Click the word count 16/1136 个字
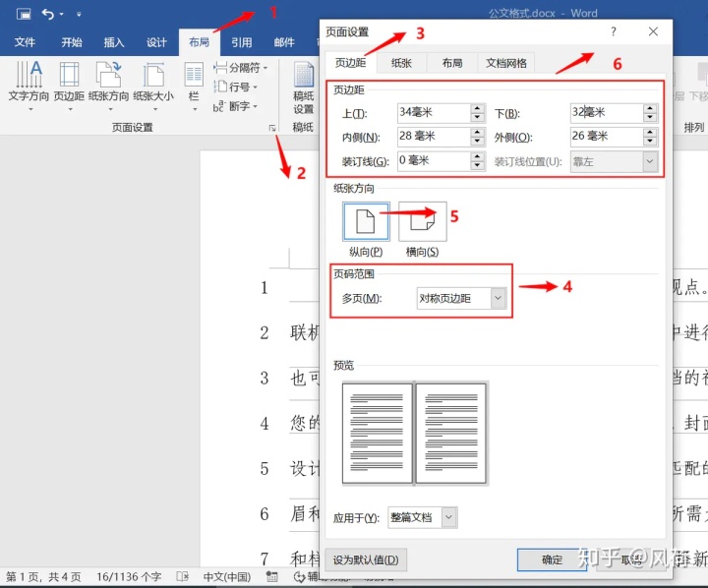This screenshot has height=588, width=708. pos(129,577)
